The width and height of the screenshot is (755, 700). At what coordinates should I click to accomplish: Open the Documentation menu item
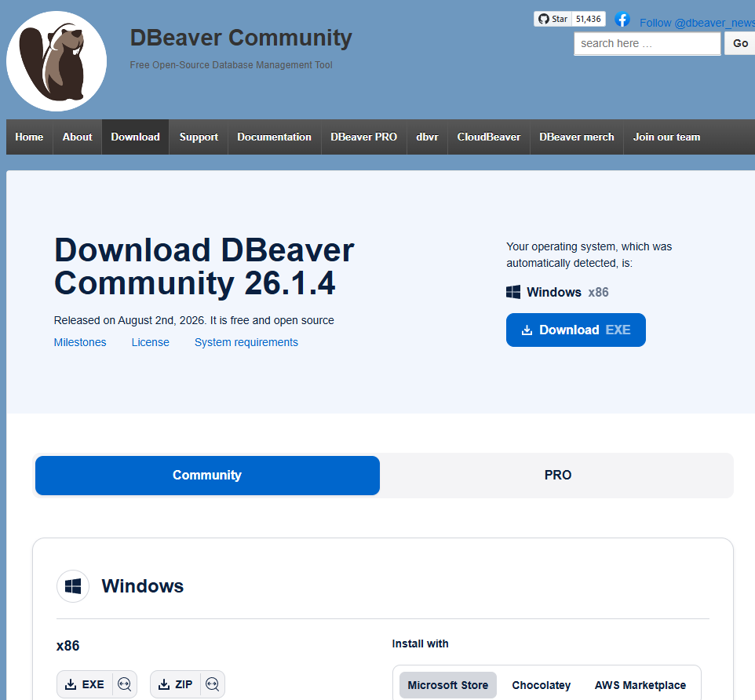274,137
